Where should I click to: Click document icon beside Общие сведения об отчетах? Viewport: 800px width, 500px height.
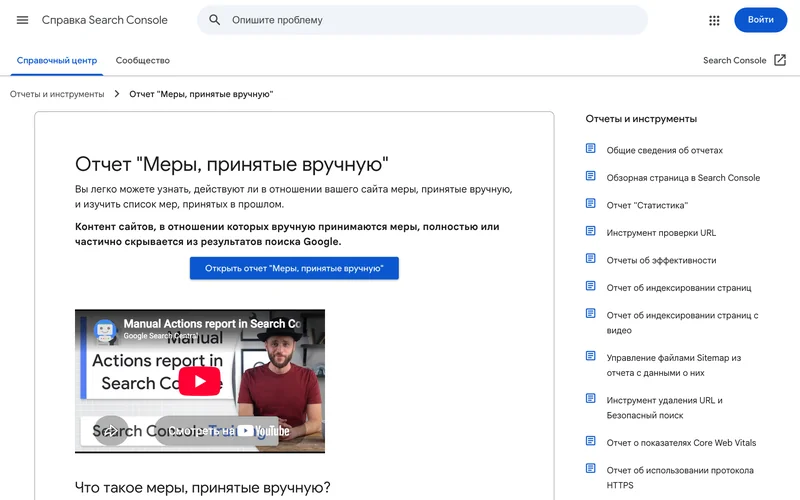point(591,148)
